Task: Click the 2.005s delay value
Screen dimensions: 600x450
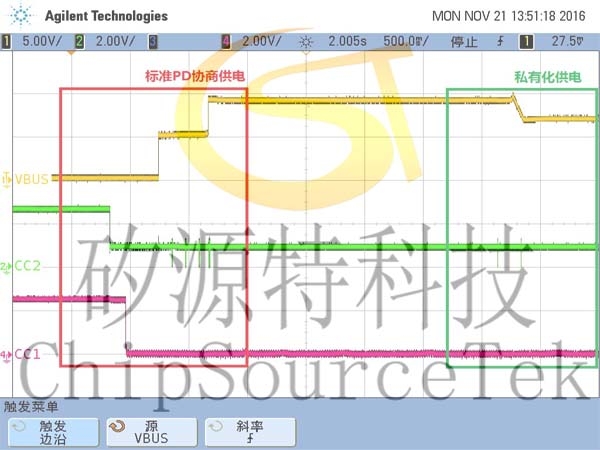Action: 347,41
